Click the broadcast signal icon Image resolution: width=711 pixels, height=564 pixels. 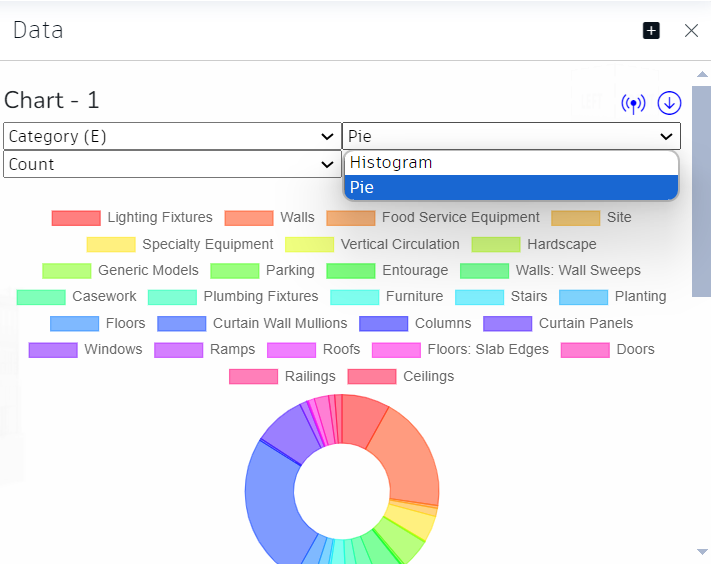tap(633, 103)
